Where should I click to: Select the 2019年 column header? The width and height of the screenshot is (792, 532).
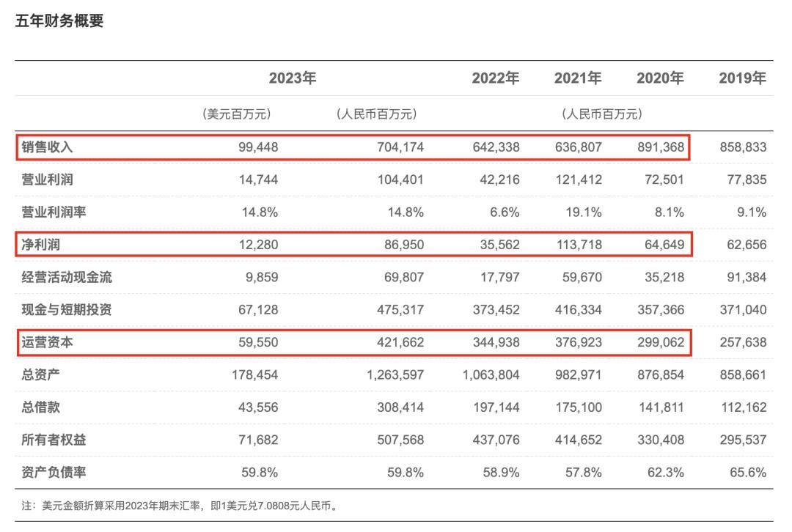pos(742,78)
